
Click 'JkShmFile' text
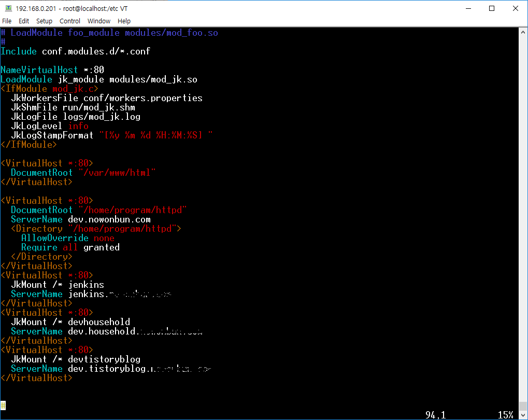(x=34, y=107)
